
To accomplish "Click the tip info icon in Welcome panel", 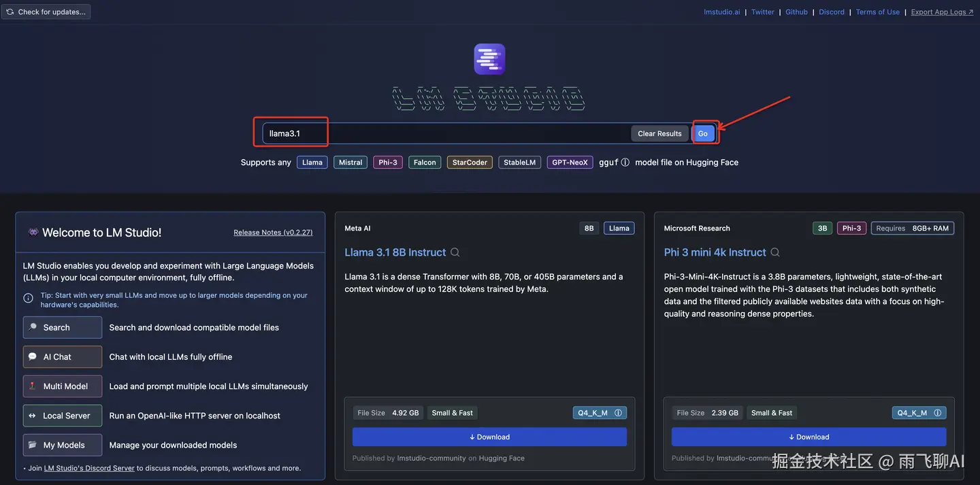I will 29,298.
